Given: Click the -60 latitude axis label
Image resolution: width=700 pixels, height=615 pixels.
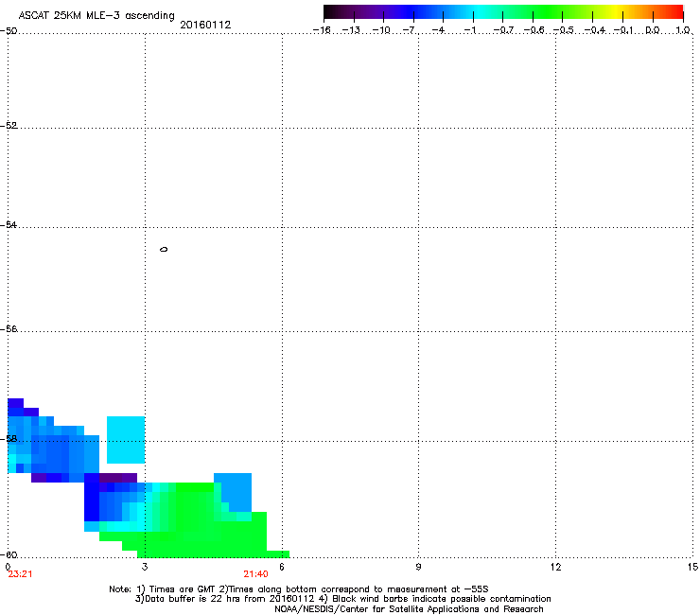Looking at the screenshot, I should pyautogui.click(x=9, y=555).
